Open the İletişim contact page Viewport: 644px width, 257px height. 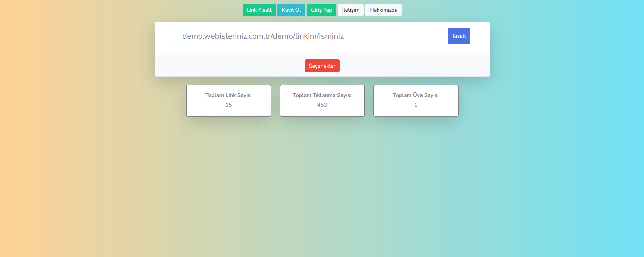coord(350,10)
